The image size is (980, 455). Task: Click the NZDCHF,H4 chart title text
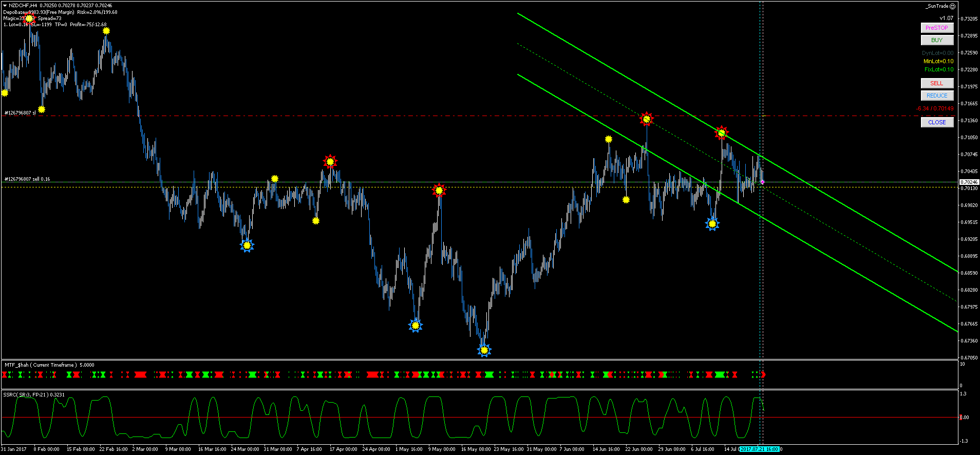click(23, 6)
